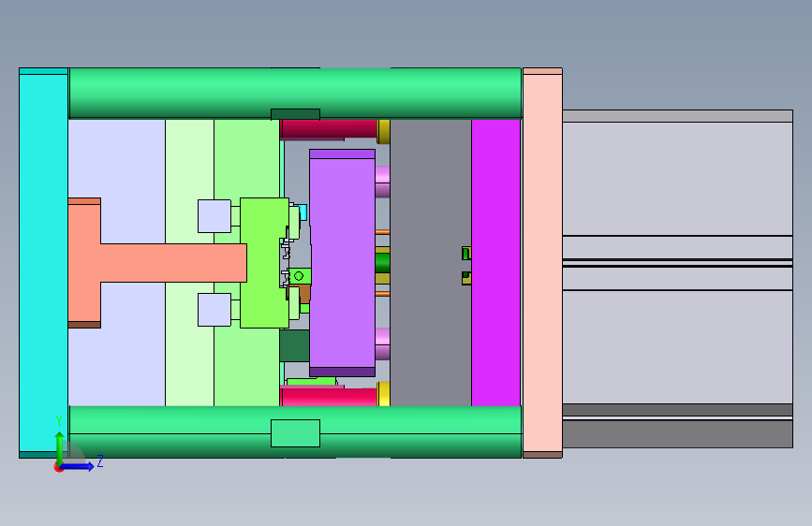This screenshot has height=526, width=812.
Task: Select the large purple block
Action: [342, 263]
